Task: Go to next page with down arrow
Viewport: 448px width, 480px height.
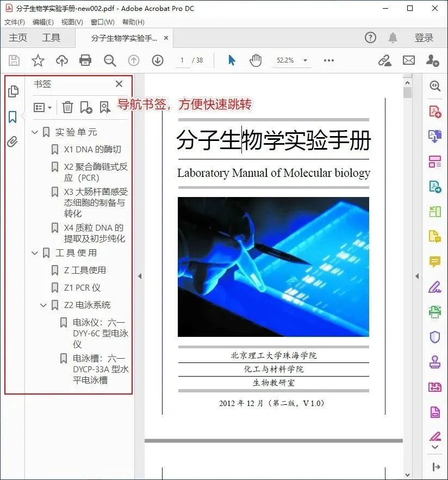Action: (158, 60)
